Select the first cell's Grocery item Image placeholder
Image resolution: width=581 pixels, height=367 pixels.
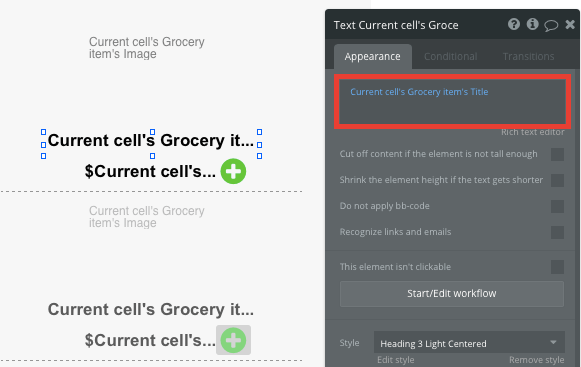coord(146,48)
